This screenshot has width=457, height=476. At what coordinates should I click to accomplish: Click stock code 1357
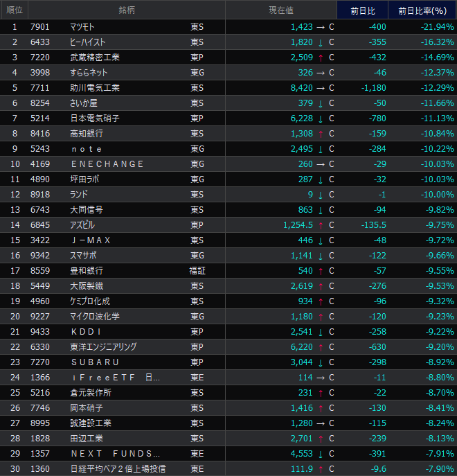point(39,454)
